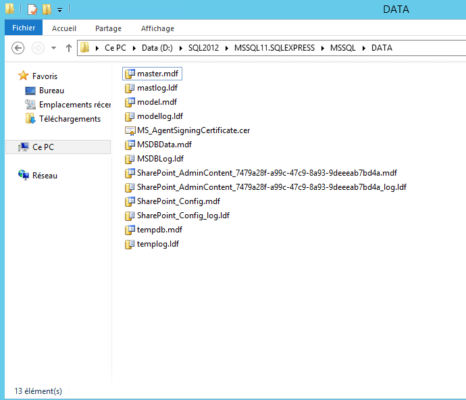Expand the chevron after Data (D:) breadcrumb
The width and height of the screenshot is (466, 400).
(x=181, y=48)
